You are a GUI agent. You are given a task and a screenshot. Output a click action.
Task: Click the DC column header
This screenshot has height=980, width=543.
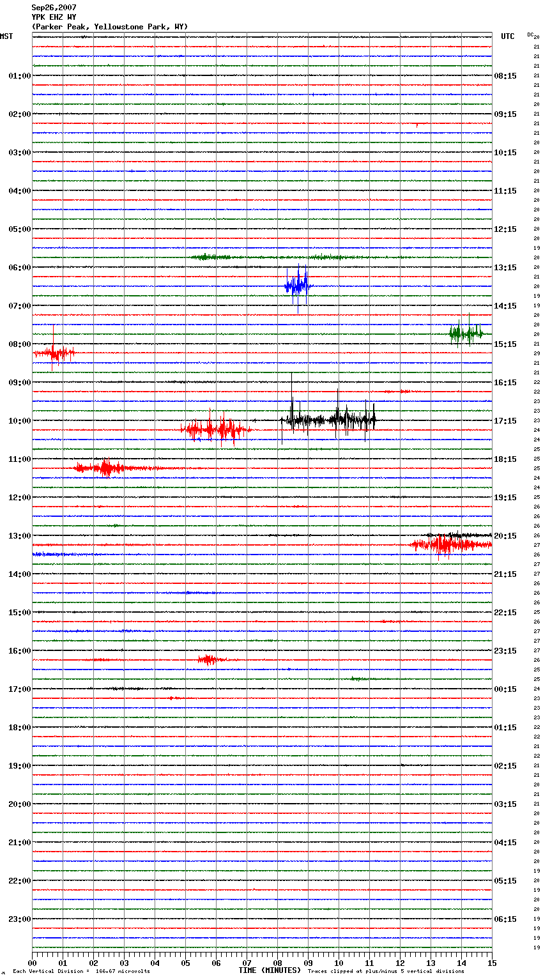point(531,34)
